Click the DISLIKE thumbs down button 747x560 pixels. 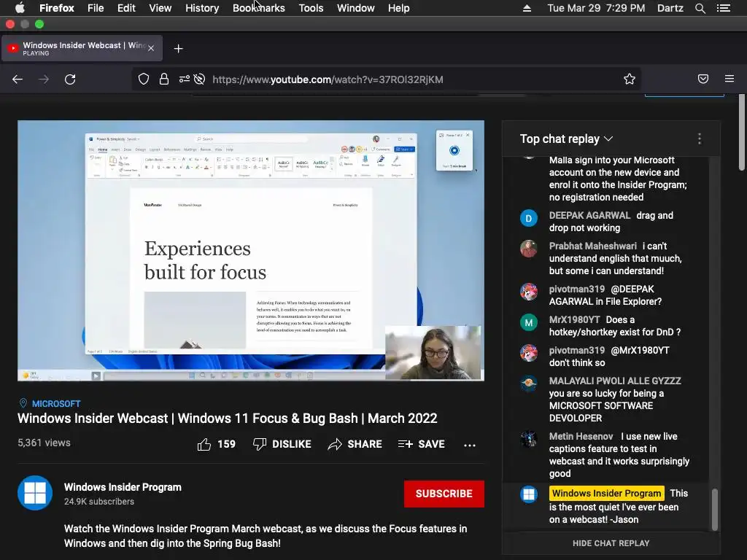[x=282, y=444]
